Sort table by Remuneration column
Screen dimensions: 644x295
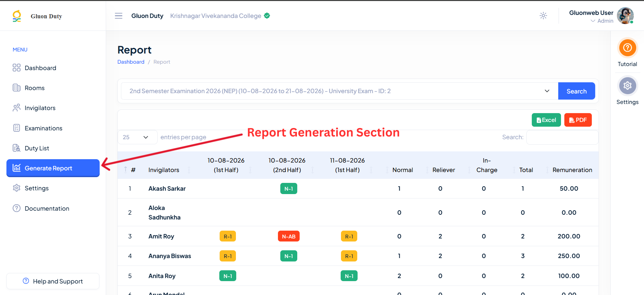[x=572, y=170]
